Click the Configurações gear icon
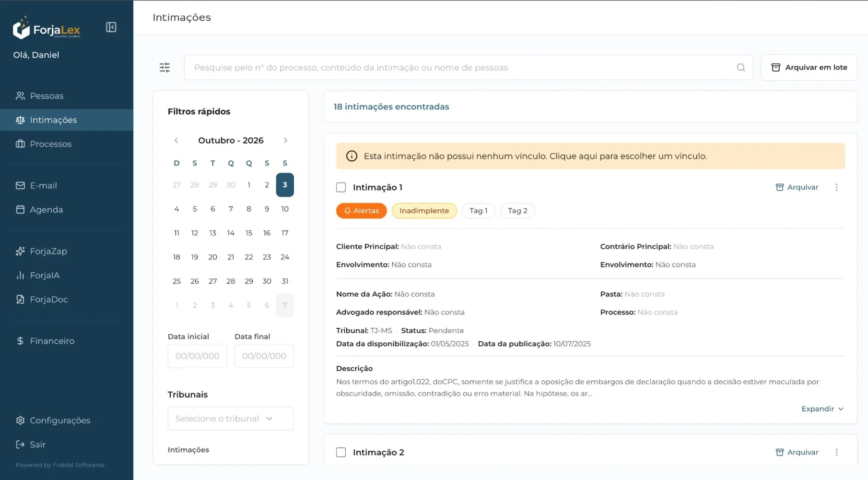Screen dimensions: 868x480 [x=20, y=420]
